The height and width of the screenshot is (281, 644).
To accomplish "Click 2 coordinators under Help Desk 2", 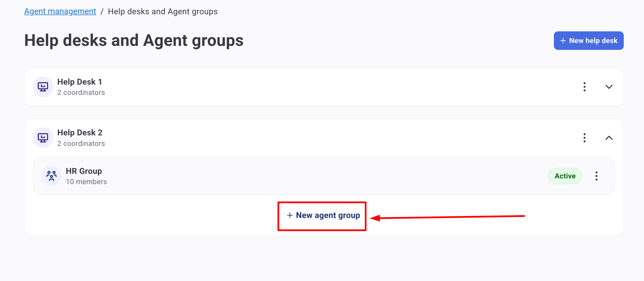I will (x=81, y=144).
